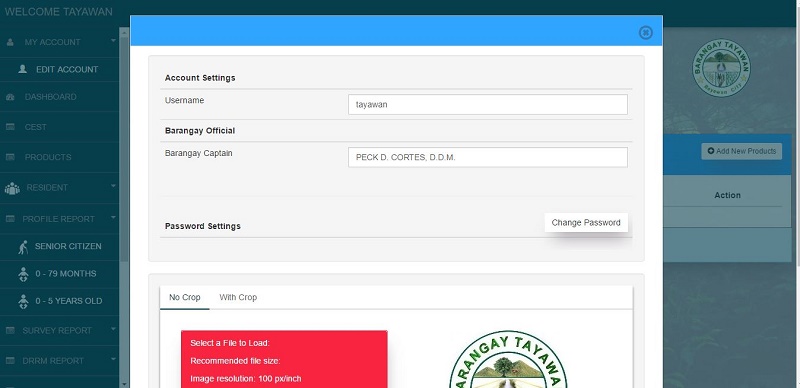Click into the Barangay Captain field
Viewport: 800px width, 388px height.
pos(488,157)
